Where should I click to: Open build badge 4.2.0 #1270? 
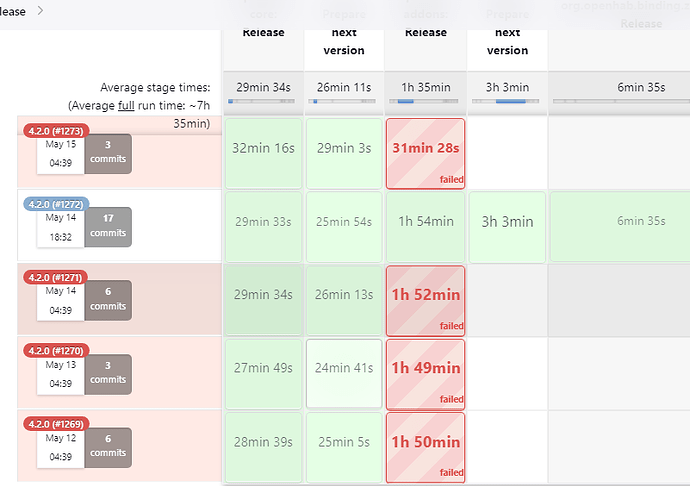click(x=54, y=351)
